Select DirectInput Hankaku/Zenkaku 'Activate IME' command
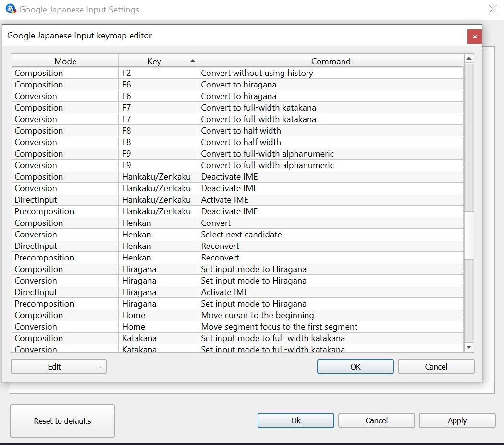 point(331,200)
